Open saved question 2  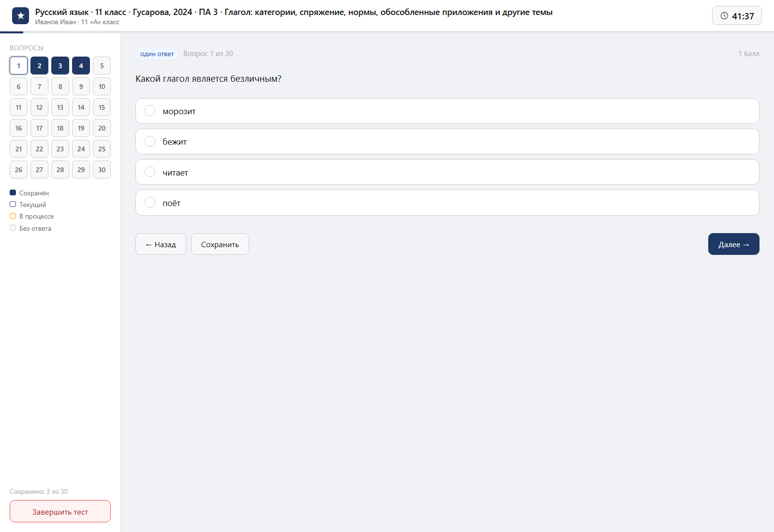[39, 66]
